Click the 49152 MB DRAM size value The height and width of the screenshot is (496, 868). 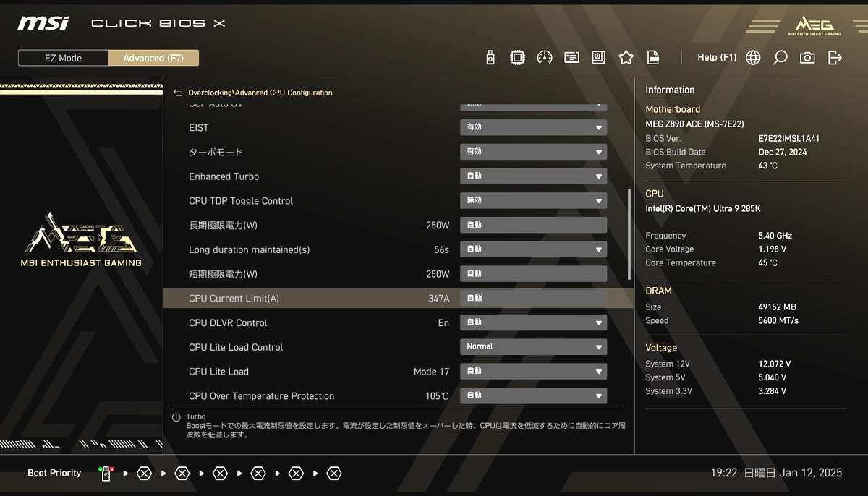pos(777,307)
